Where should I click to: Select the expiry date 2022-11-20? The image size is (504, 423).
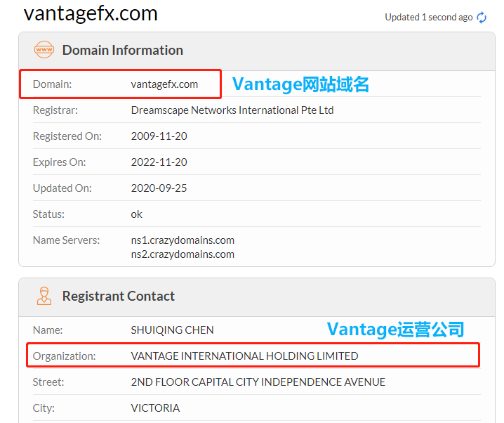[159, 162]
